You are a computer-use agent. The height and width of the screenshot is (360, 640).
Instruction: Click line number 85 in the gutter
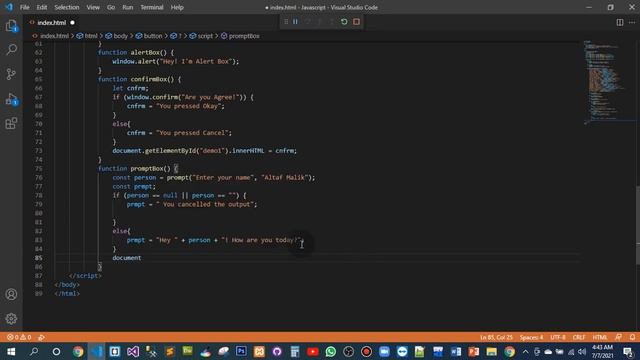38,258
